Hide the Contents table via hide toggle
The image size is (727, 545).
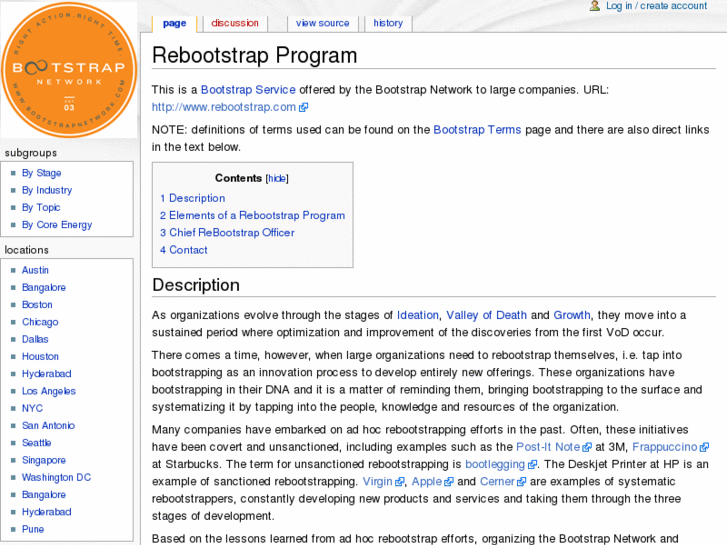point(277,179)
